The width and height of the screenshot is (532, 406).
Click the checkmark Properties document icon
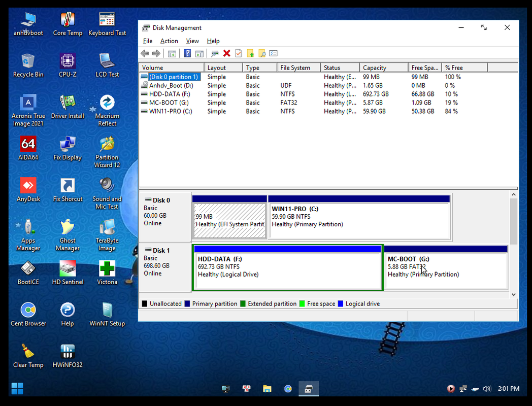(239, 53)
